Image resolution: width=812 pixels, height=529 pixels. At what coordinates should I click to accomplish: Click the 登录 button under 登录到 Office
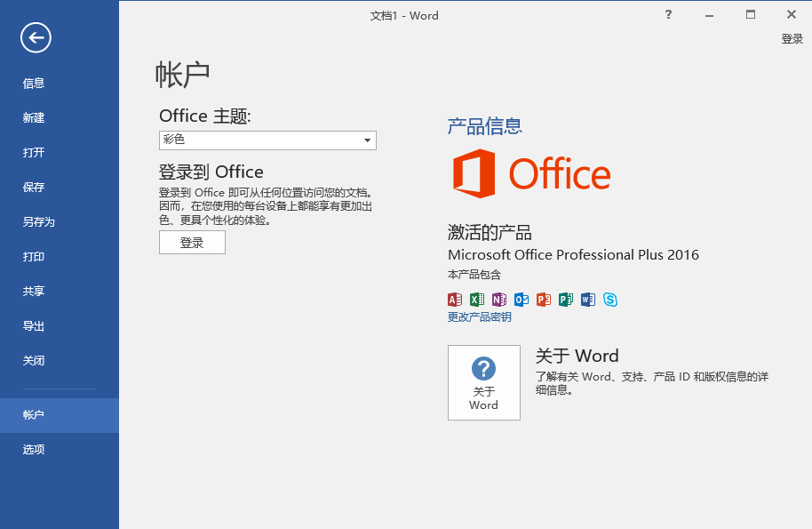192,243
